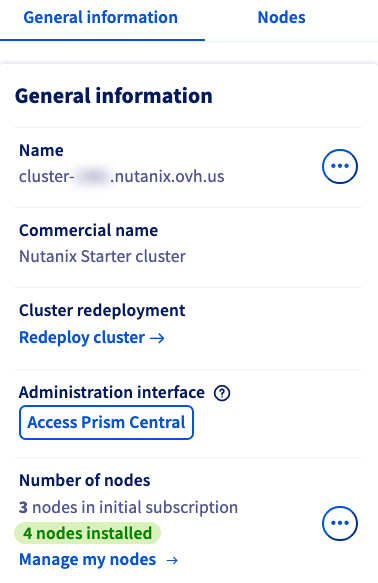The height and width of the screenshot is (583, 378).
Task: Select the Nutanix Starter cluster text
Action: point(102,257)
